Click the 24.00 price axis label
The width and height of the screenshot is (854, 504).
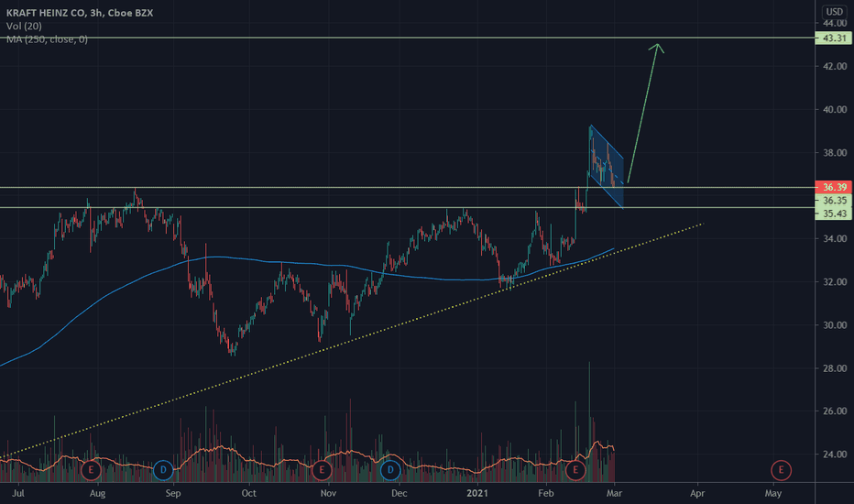click(x=835, y=454)
